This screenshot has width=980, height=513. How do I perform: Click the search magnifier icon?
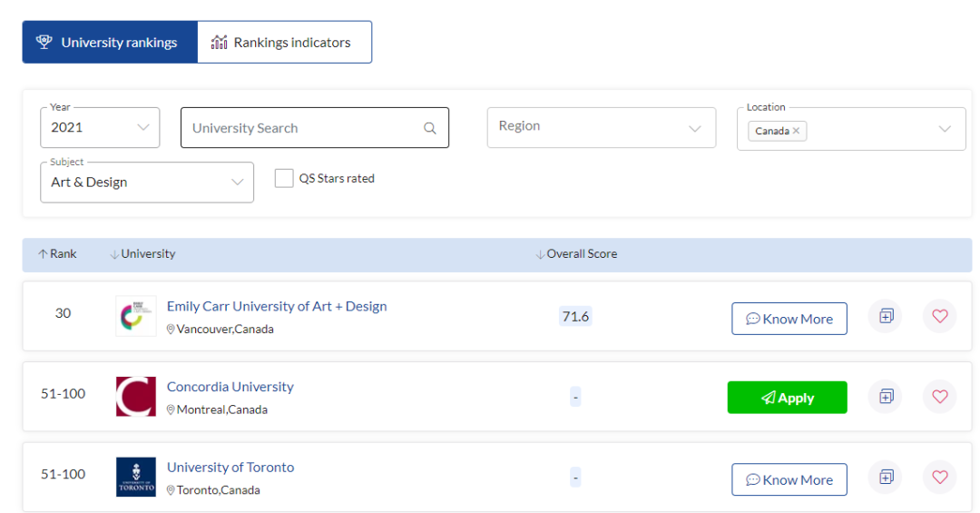point(430,128)
